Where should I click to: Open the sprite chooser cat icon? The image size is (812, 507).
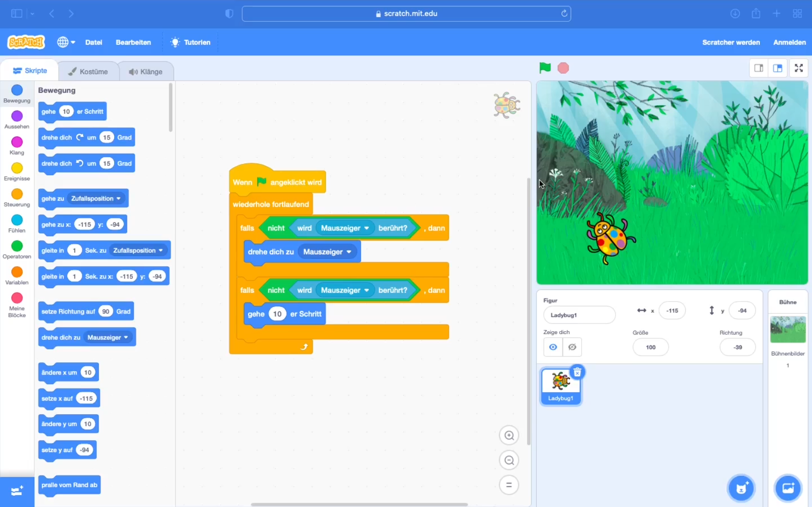click(740, 488)
